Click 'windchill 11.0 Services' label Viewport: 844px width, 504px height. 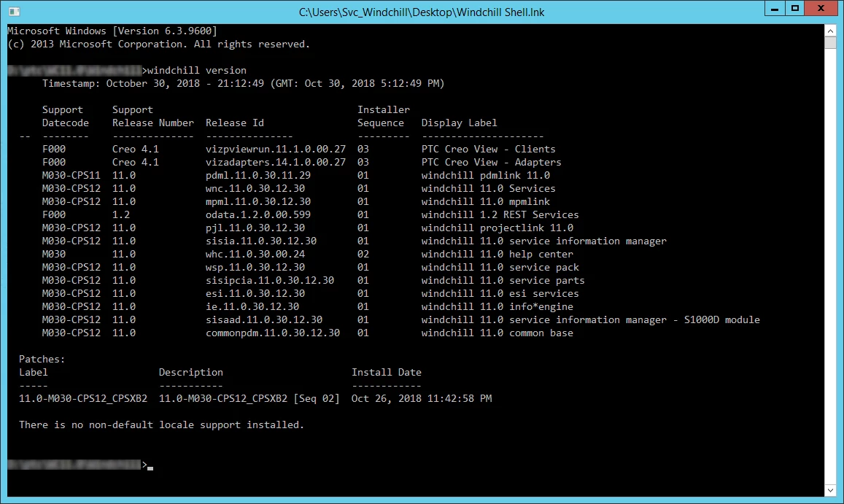point(488,188)
